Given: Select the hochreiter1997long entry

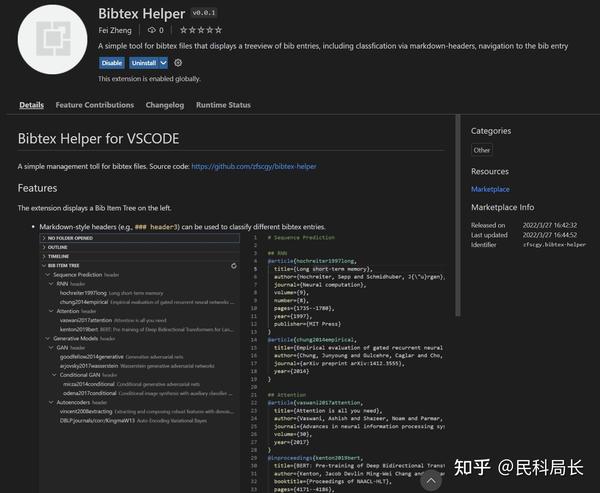Looking at the screenshot, I should [x=140, y=293].
